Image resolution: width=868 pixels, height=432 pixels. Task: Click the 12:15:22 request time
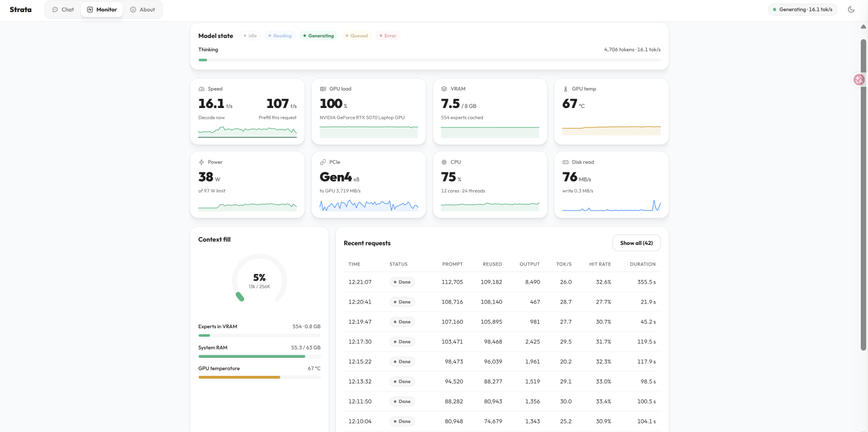pos(360,361)
